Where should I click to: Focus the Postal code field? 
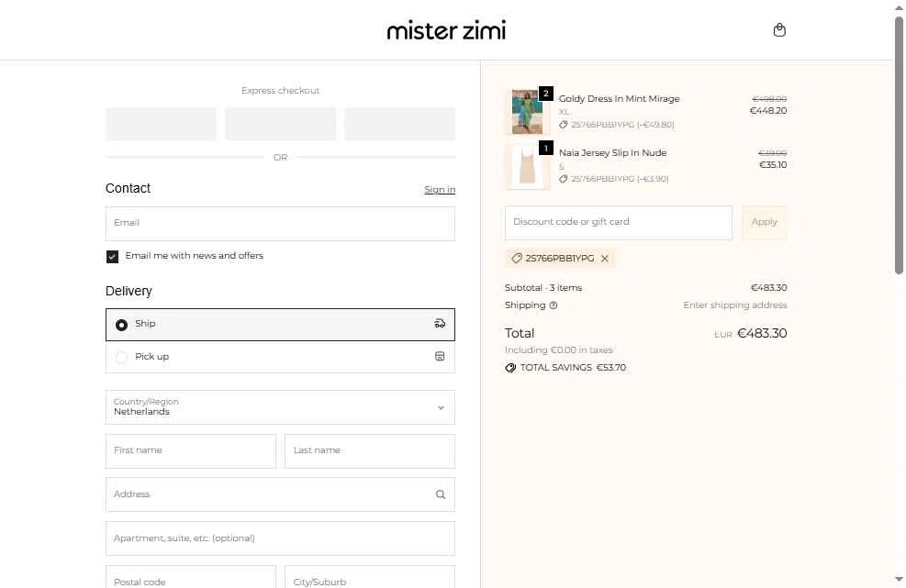[x=191, y=578]
